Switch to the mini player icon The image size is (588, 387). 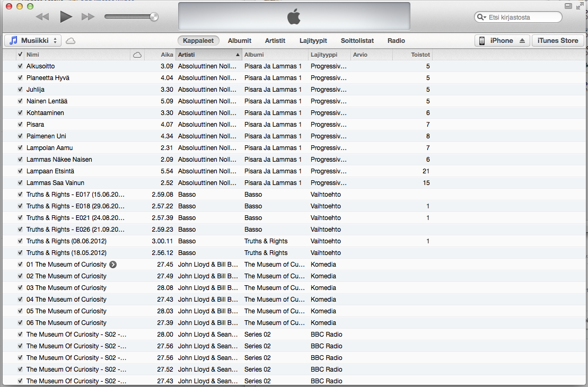568,6
